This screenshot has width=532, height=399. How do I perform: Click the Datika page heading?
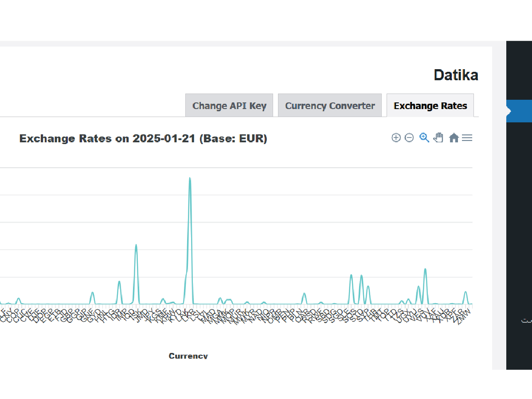point(456,75)
